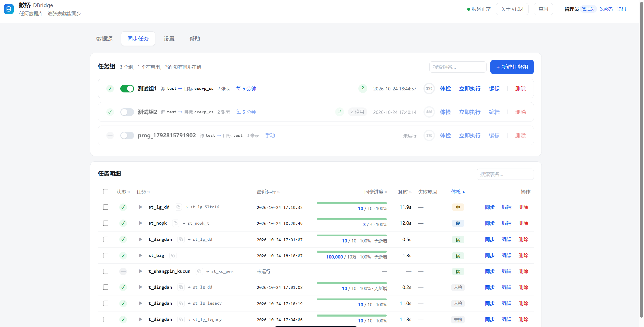This screenshot has width=644, height=327.
Task: Switch to the 数据源 tab
Action: [104, 39]
